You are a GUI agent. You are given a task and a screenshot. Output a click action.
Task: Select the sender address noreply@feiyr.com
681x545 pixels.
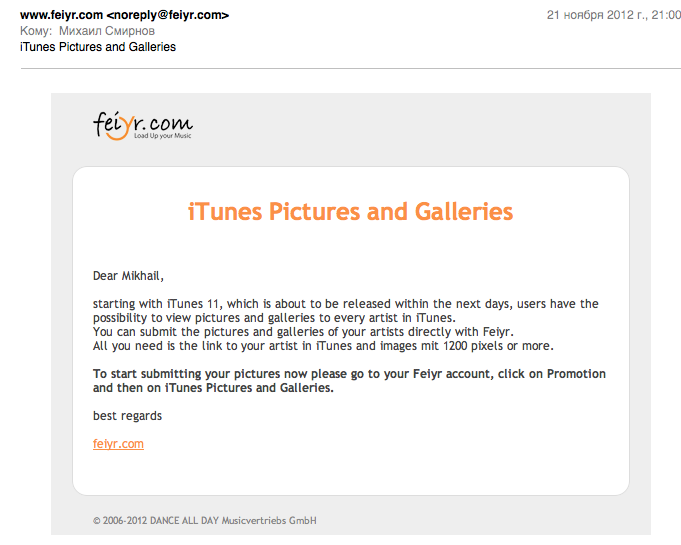tap(168, 15)
